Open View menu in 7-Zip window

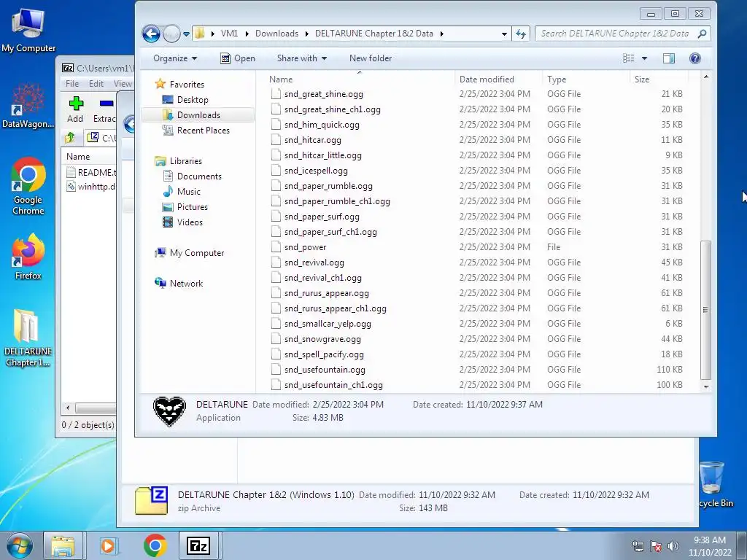coord(123,84)
